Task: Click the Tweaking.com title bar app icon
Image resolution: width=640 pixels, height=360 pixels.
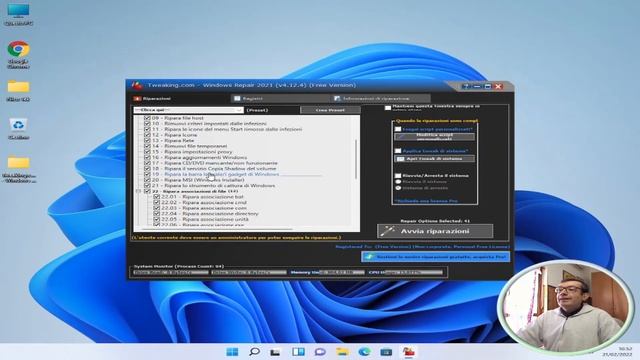Action: [137, 85]
